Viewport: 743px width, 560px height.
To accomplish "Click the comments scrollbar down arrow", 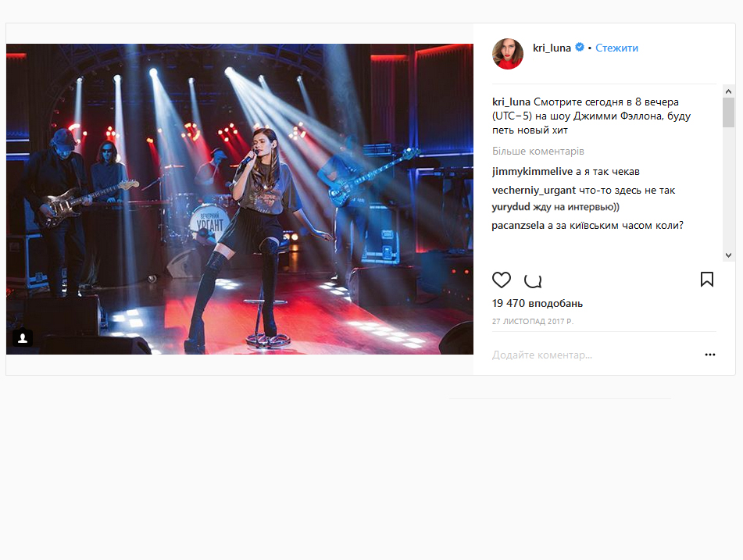I will click(728, 255).
